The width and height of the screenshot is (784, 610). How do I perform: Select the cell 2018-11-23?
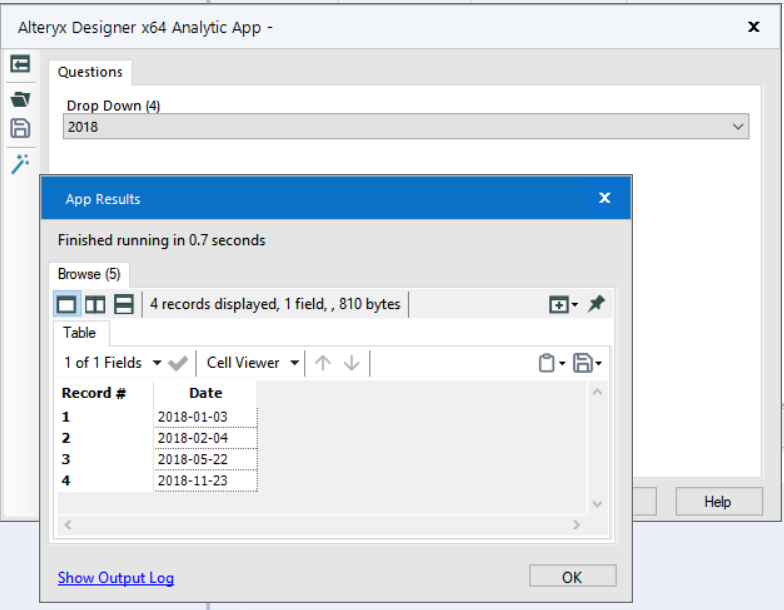[x=206, y=480]
